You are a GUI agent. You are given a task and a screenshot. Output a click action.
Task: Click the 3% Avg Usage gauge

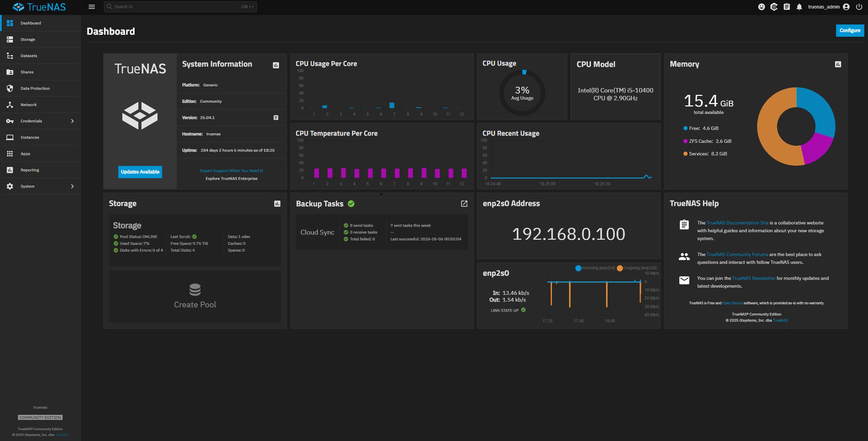click(x=522, y=92)
